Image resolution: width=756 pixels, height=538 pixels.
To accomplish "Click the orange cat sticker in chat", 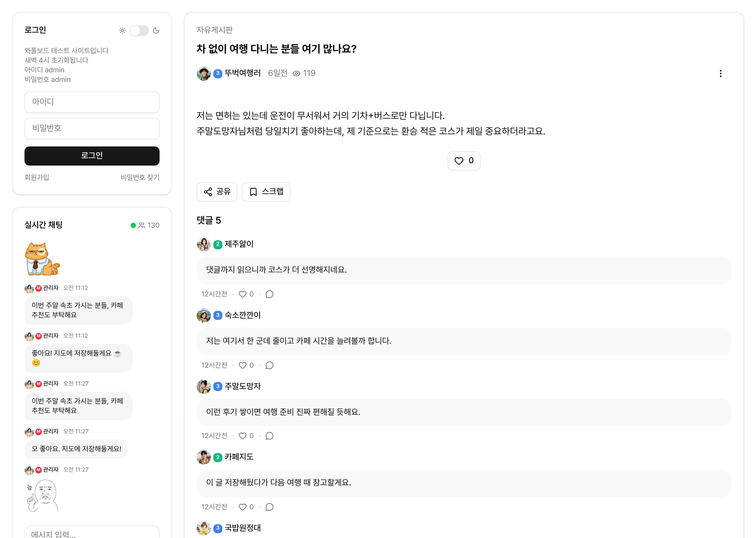I will coord(42,259).
